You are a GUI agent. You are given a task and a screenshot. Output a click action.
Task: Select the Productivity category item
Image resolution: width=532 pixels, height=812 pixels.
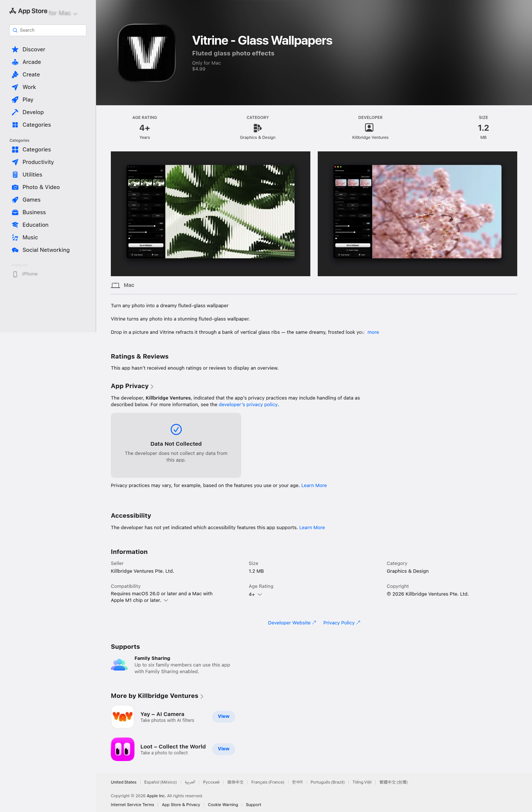coord(48,162)
